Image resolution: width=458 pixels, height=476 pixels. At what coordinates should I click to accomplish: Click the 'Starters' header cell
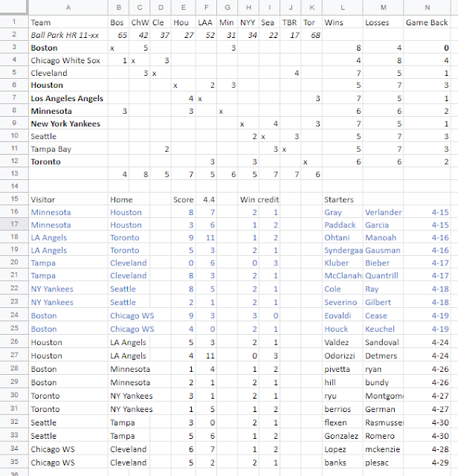click(x=342, y=199)
